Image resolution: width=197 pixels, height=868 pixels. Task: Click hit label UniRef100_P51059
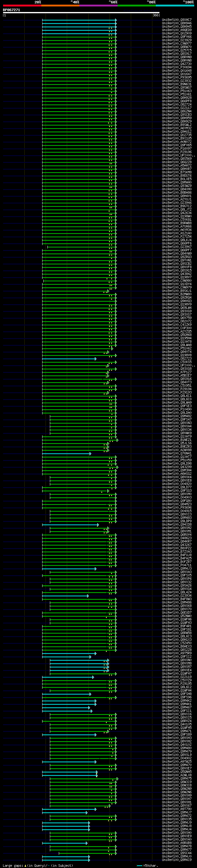coord(177,460)
